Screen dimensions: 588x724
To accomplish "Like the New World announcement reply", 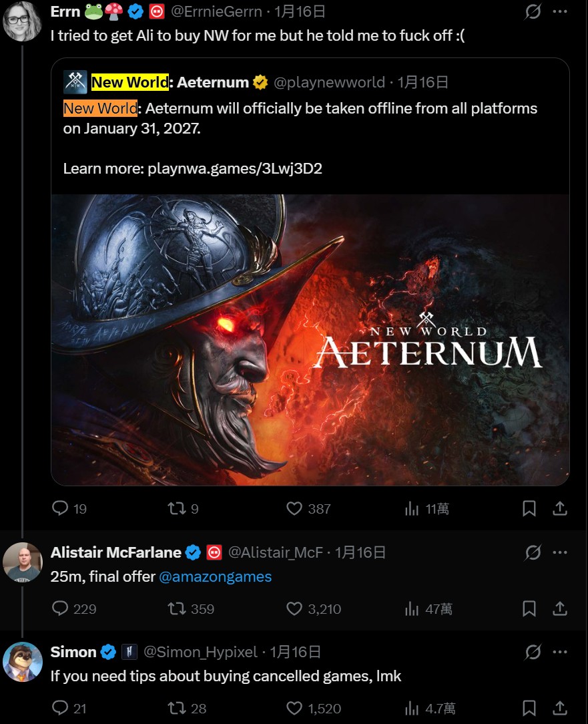I will click(x=293, y=508).
